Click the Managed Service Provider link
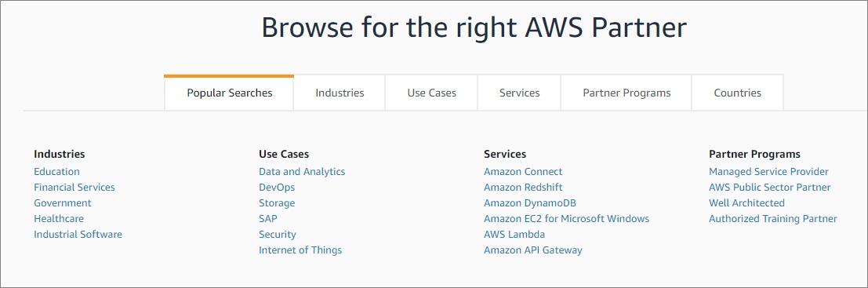Viewport: 868px width, 288px height. pos(769,172)
